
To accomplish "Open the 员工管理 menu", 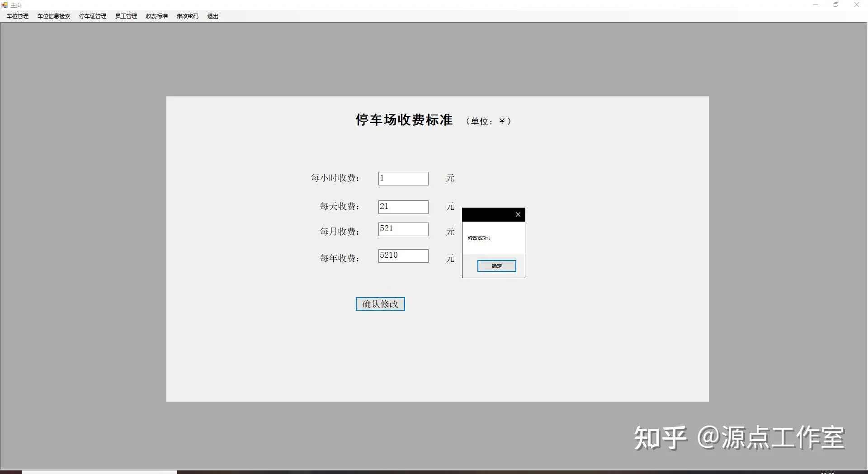I will (x=126, y=16).
